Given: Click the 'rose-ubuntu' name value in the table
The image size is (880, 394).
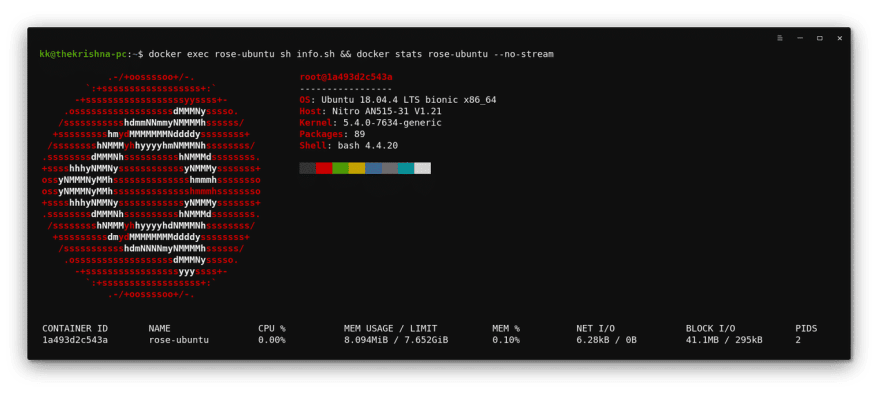Looking at the screenshot, I should 178,340.
